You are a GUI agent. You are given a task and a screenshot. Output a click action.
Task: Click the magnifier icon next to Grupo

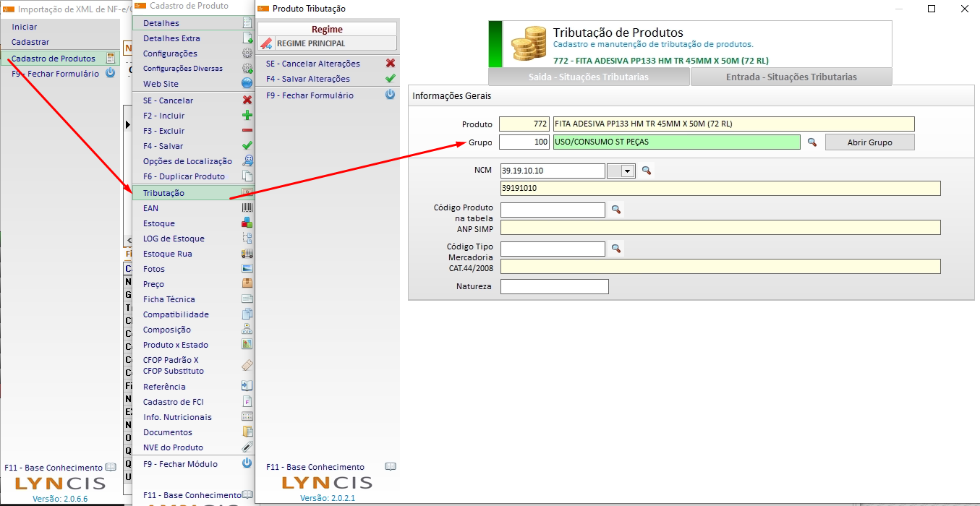[812, 142]
